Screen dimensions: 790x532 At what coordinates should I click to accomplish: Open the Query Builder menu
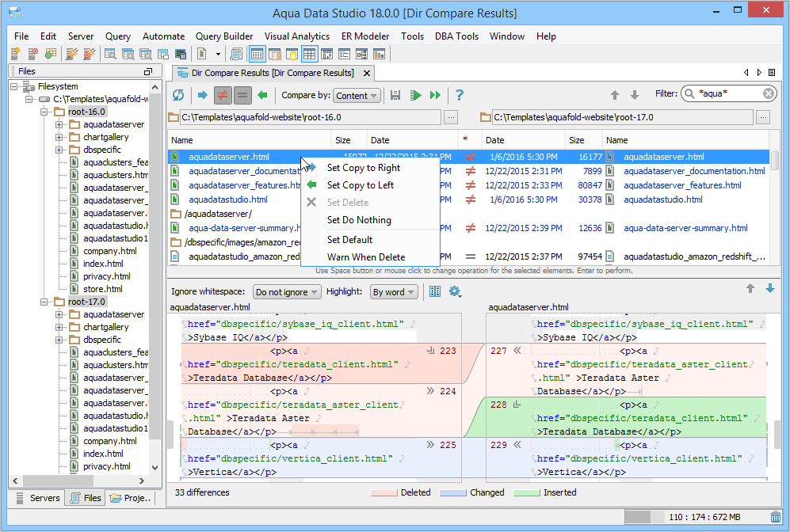(x=224, y=36)
